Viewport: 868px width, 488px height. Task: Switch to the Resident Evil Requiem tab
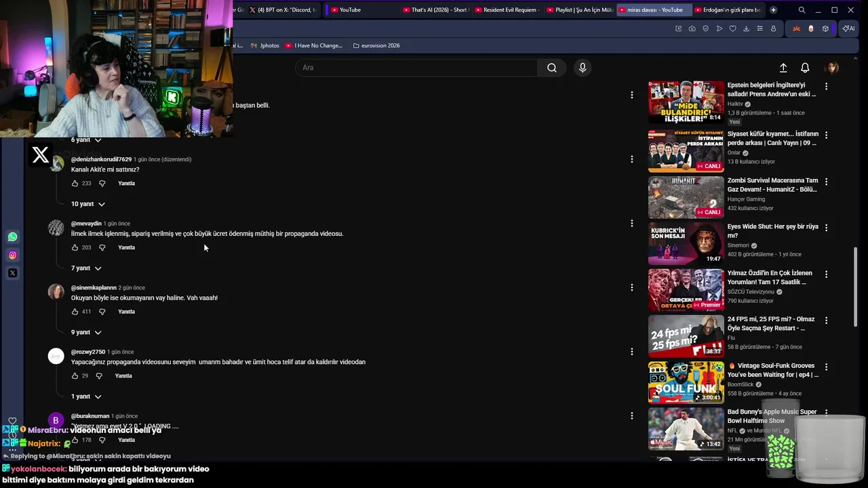(507, 10)
